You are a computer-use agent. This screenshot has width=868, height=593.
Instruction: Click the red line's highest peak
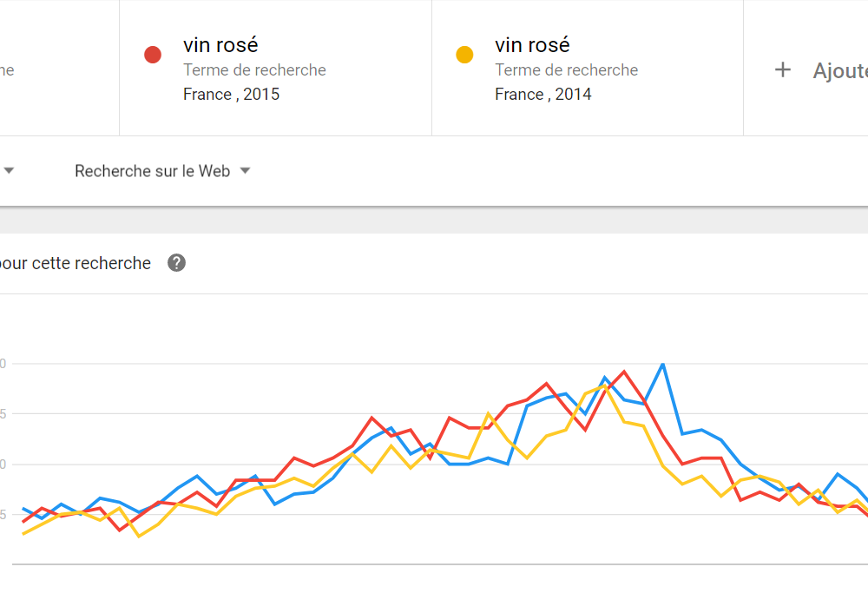click(x=624, y=372)
